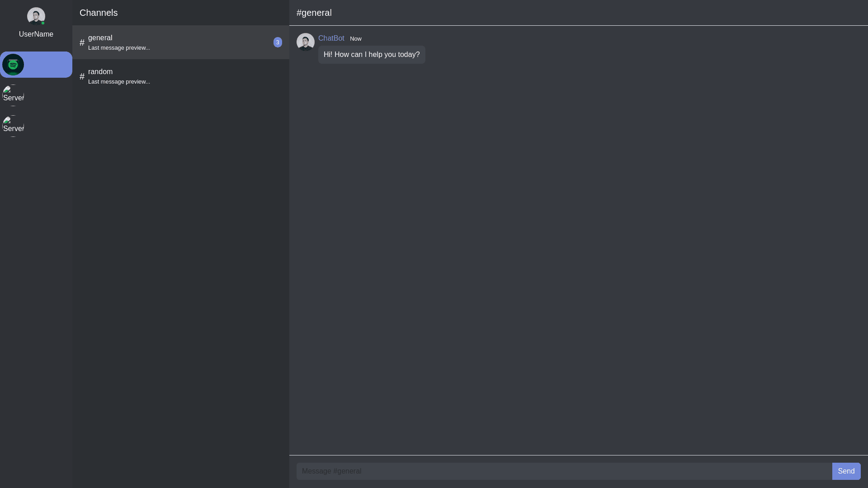Click the green online status dot
The height and width of the screenshot is (488, 868).
pyautogui.click(x=43, y=23)
